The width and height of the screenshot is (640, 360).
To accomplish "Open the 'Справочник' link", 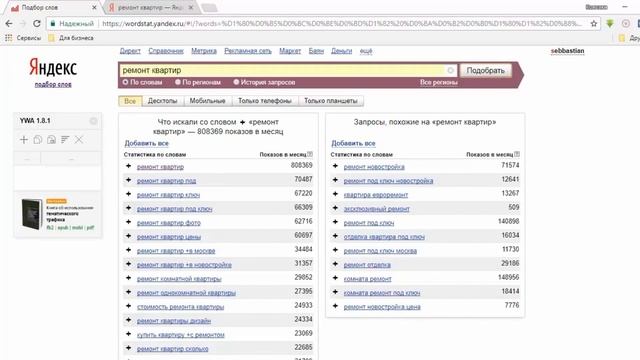I will [x=166, y=51].
